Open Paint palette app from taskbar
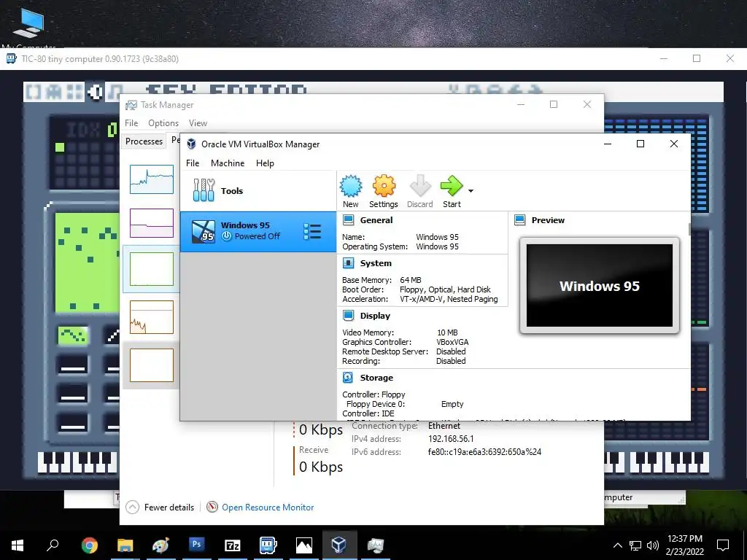 160,545
